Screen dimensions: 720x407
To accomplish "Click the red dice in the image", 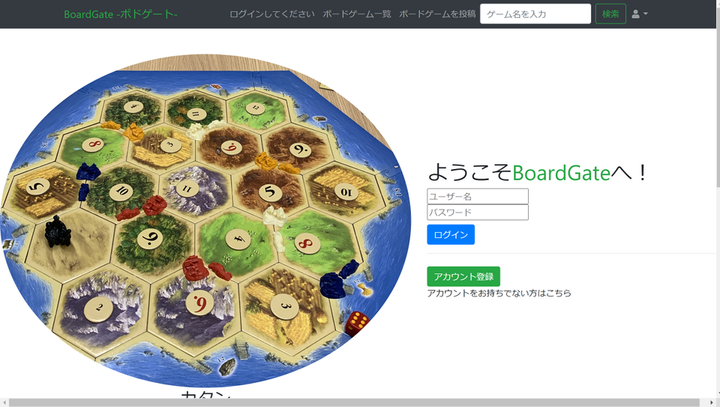I will click(x=357, y=323).
